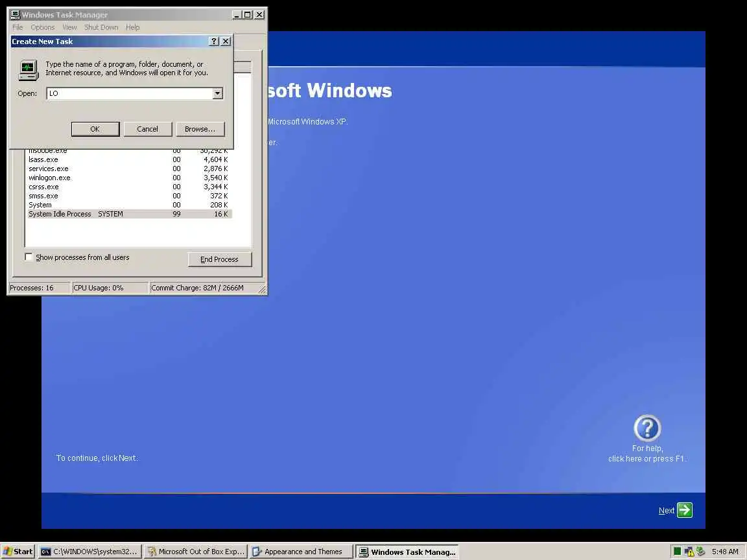Select the csrss.exe process row
This screenshot has width=747, height=560.
128,187
